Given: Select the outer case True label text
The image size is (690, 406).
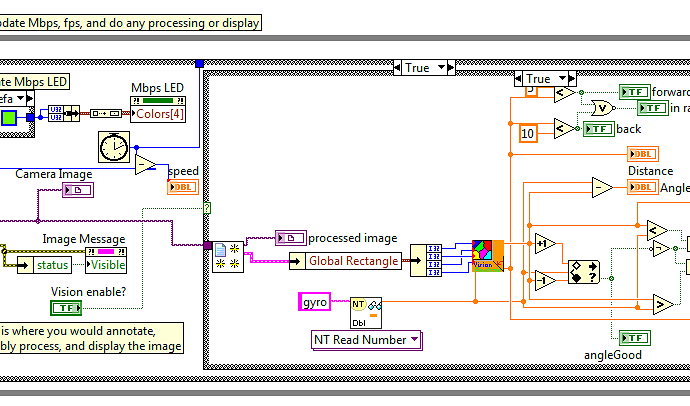Looking at the screenshot, I should [x=417, y=68].
